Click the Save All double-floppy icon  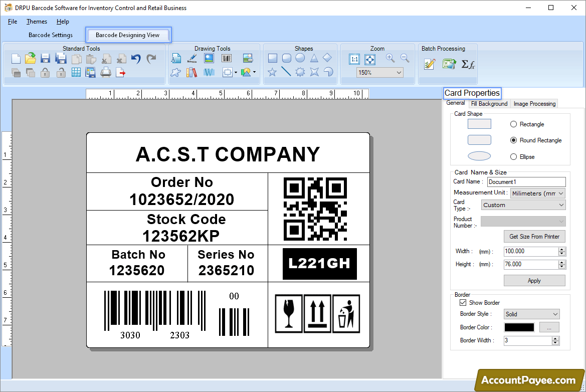[61, 58]
